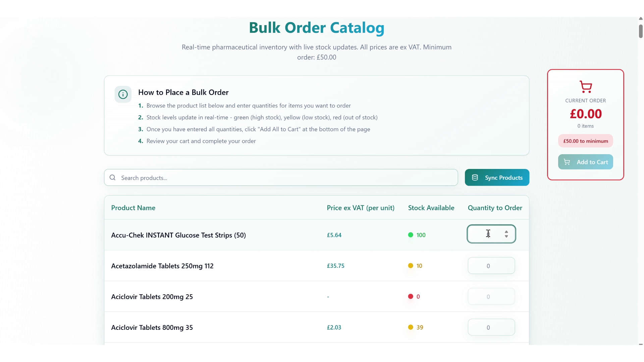Click the magnifier icon in search bar
This screenshot has height=362, width=644.
113,178
